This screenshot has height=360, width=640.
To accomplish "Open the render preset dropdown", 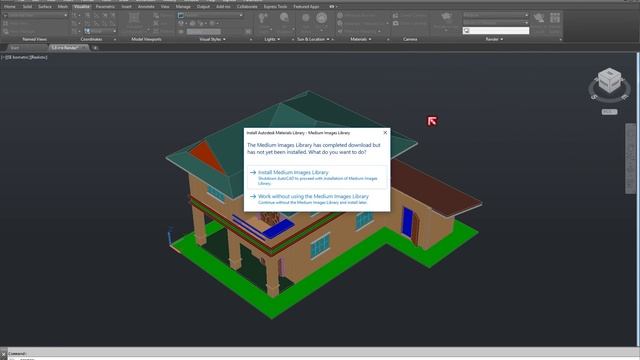I will [x=496, y=16].
